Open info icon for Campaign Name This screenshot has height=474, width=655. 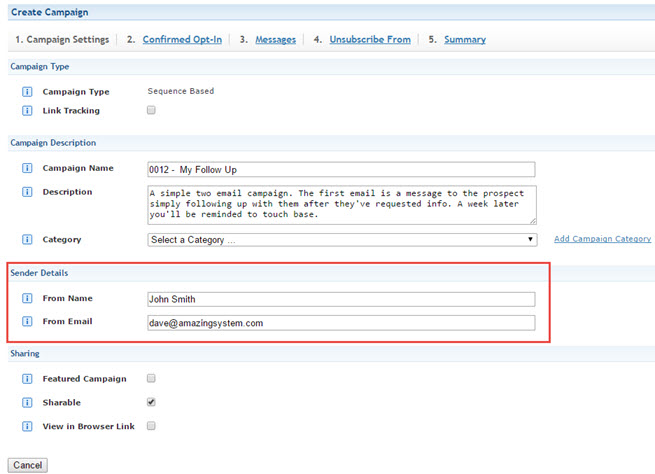pos(27,169)
